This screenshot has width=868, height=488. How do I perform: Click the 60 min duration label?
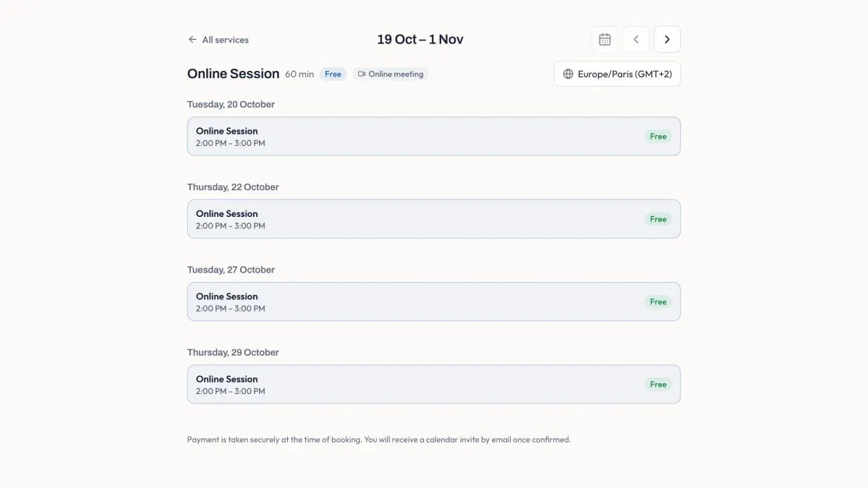(x=299, y=74)
